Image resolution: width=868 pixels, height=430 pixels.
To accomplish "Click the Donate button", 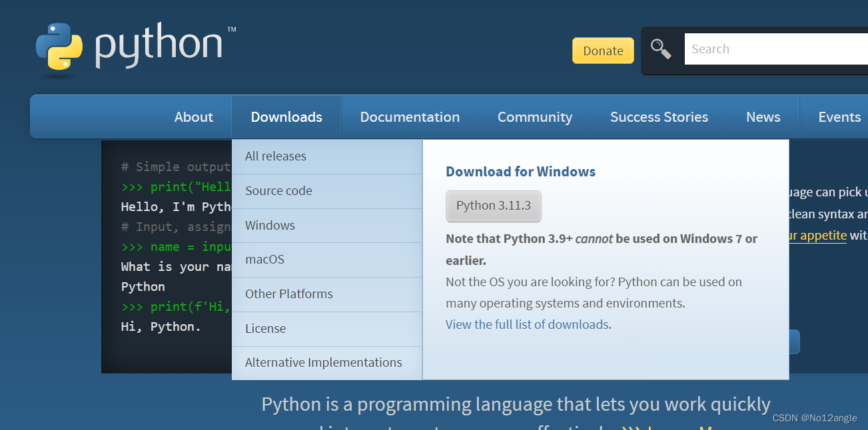I will [x=603, y=51].
